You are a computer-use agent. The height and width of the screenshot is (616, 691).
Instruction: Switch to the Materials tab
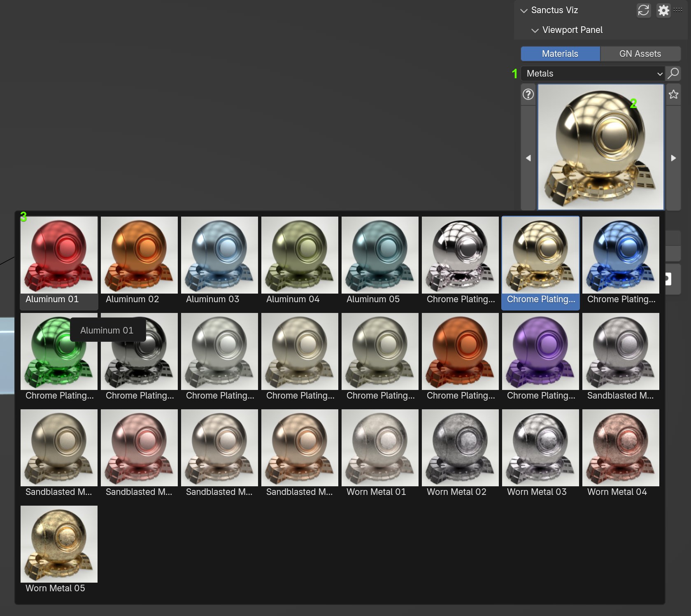coord(560,54)
